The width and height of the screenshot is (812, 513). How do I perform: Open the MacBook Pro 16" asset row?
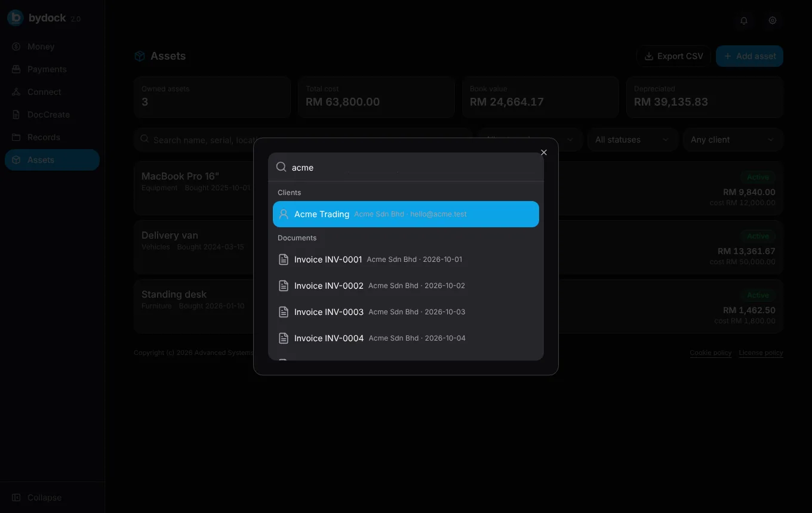(x=459, y=188)
